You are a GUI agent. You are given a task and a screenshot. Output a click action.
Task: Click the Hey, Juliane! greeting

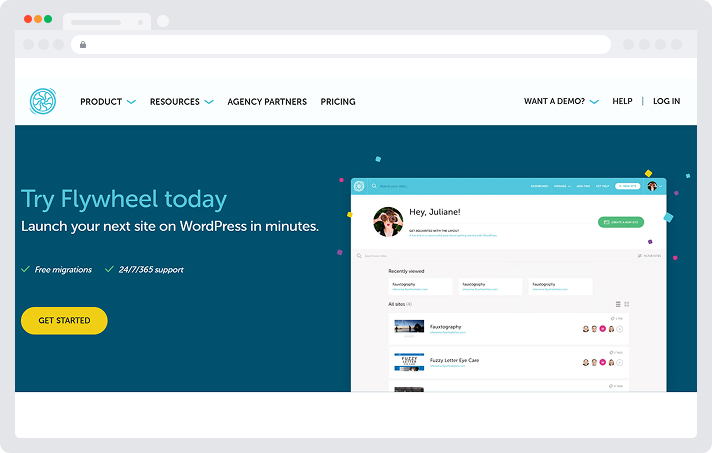pyautogui.click(x=435, y=212)
